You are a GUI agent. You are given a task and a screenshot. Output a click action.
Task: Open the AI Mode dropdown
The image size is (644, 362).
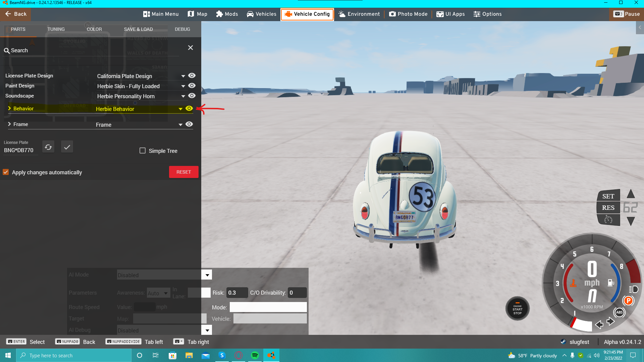164,275
